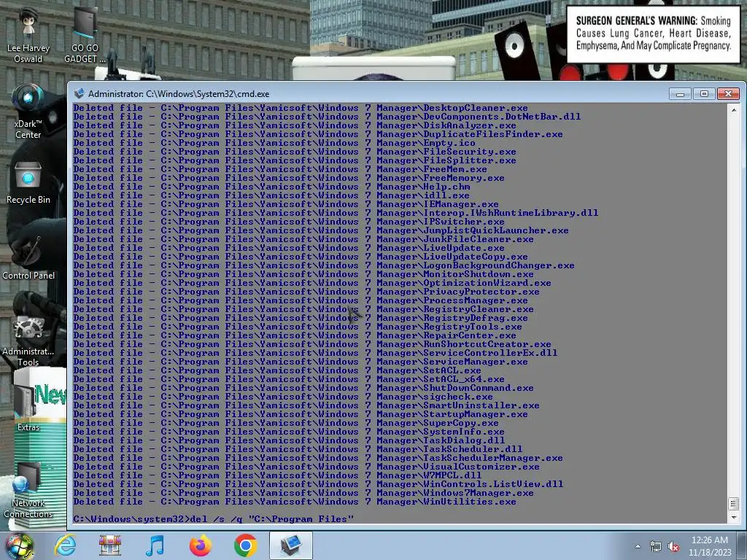Open the GO GO GADGET desktop shortcut
Viewport: 747px width, 560px height.
[x=85, y=36]
